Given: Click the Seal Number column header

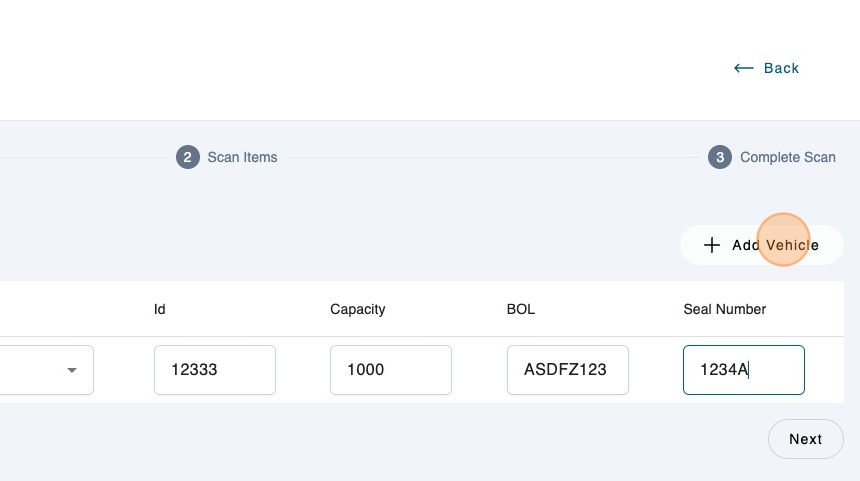Looking at the screenshot, I should 724,309.
